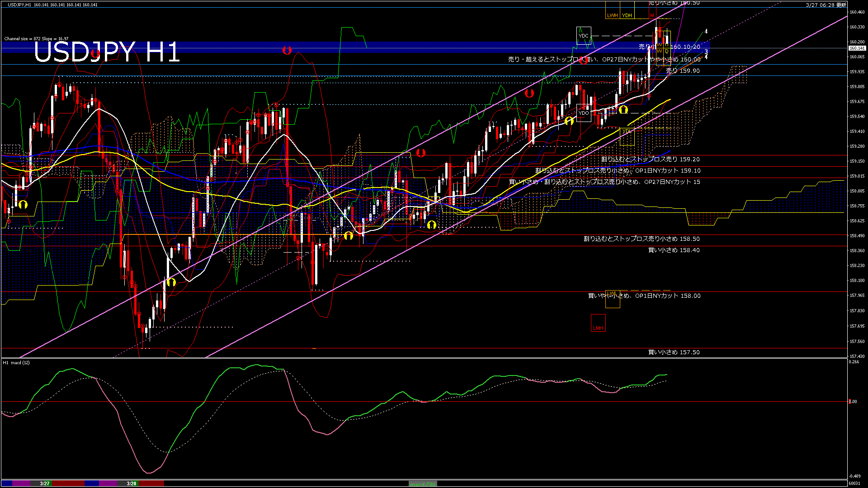Click the yellow up arrow at the far left edge

(x=23, y=205)
